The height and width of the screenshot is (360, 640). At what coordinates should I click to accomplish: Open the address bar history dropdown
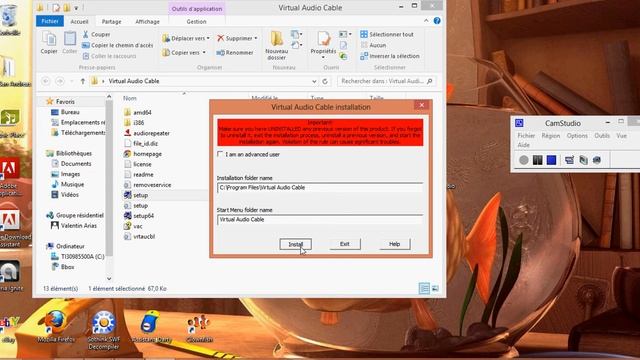pyautogui.click(x=314, y=81)
